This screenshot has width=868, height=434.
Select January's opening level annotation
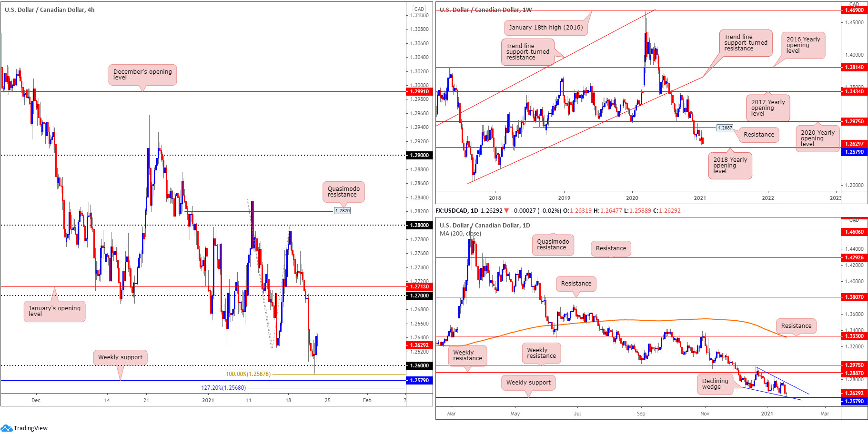[54, 311]
